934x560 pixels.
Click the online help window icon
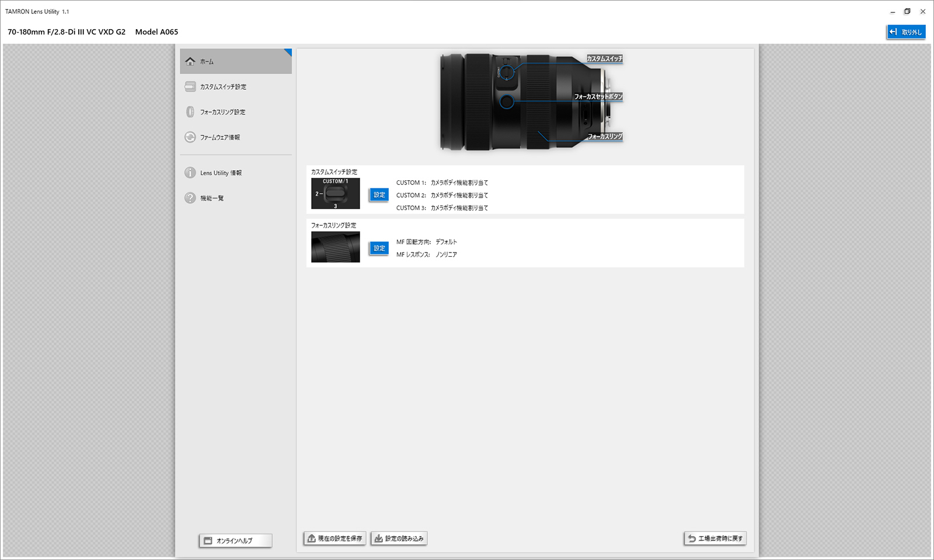(208, 540)
